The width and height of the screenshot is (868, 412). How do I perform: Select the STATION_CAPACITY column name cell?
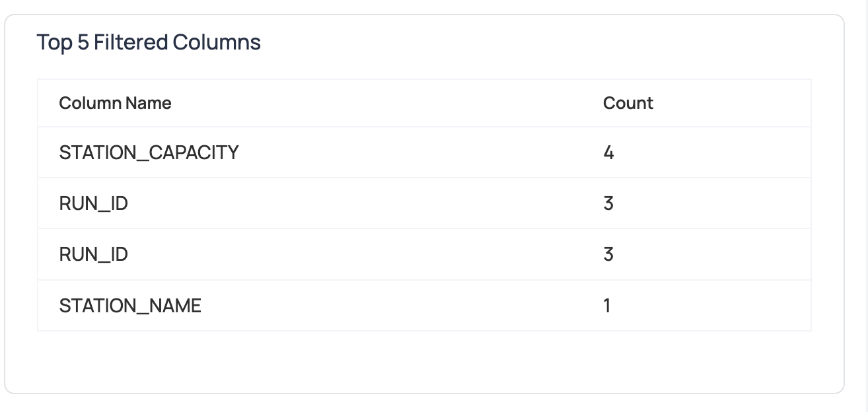[x=149, y=153]
